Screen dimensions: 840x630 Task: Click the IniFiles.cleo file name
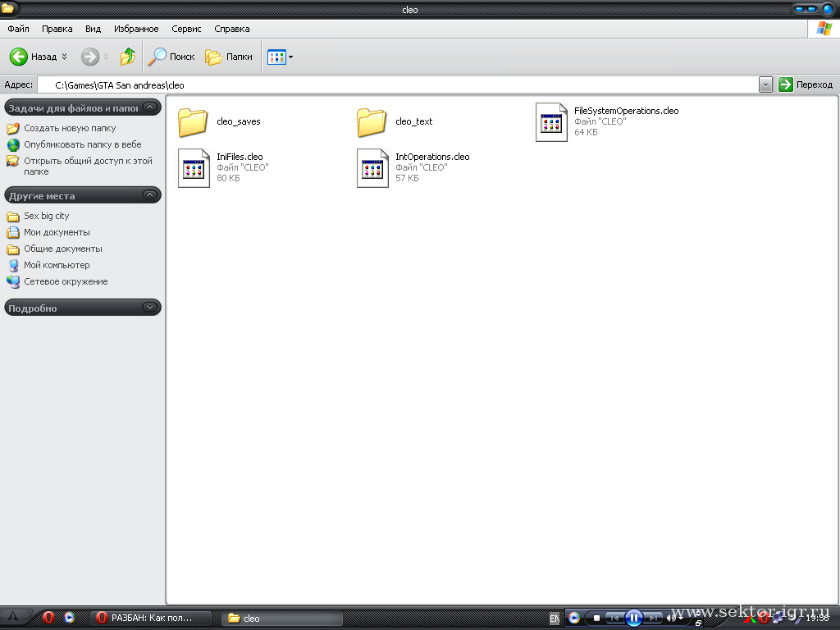click(x=240, y=157)
